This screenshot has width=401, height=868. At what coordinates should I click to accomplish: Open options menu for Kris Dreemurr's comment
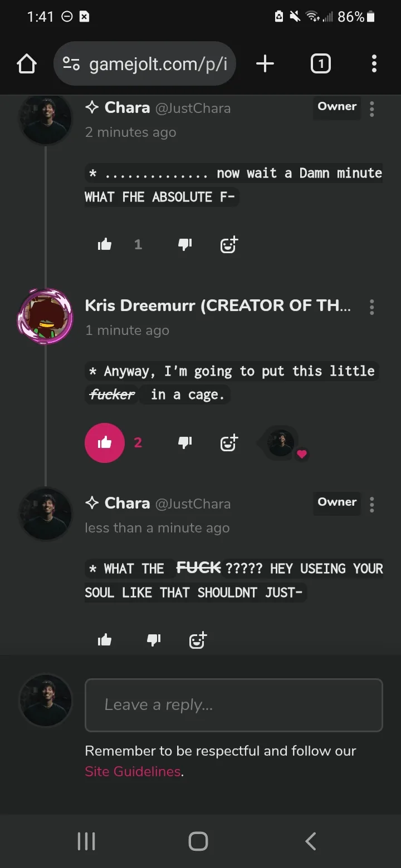pyautogui.click(x=371, y=307)
